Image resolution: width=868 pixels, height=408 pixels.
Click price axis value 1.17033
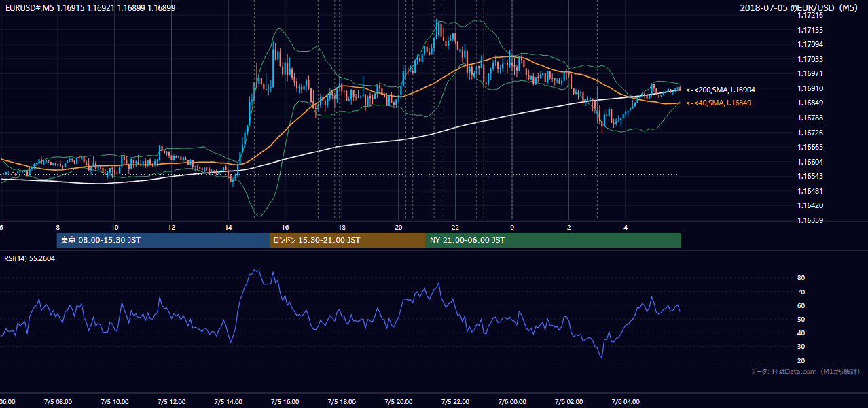pos(810,59)
